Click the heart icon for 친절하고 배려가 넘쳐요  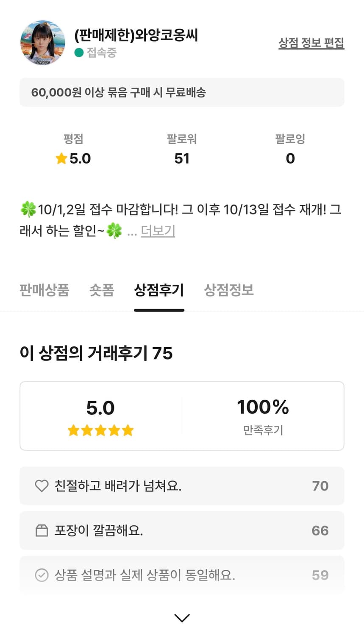coord(42,486)
